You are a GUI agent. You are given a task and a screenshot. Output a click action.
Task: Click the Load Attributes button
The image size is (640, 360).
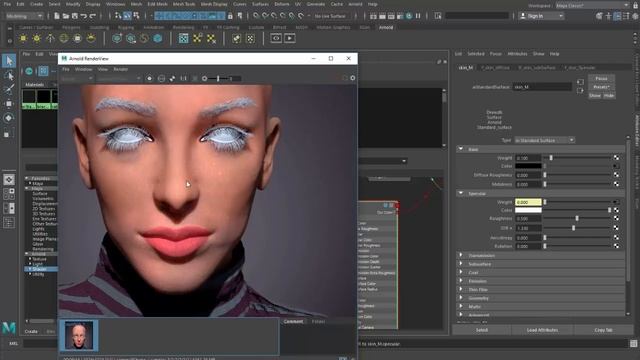pos(542,330)
